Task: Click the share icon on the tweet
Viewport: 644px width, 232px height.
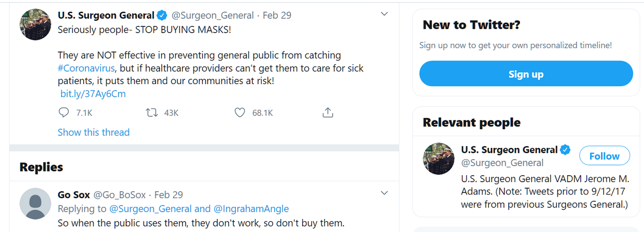Action: 328,113
